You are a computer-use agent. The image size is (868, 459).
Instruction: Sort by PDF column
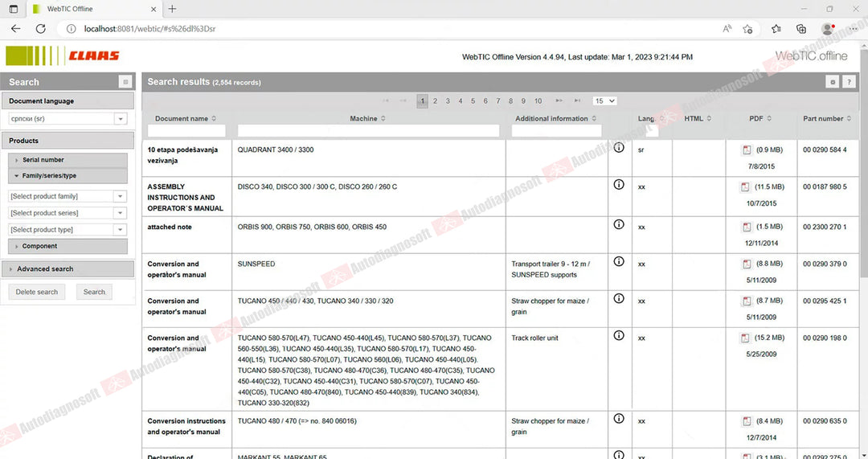point(760,118)
